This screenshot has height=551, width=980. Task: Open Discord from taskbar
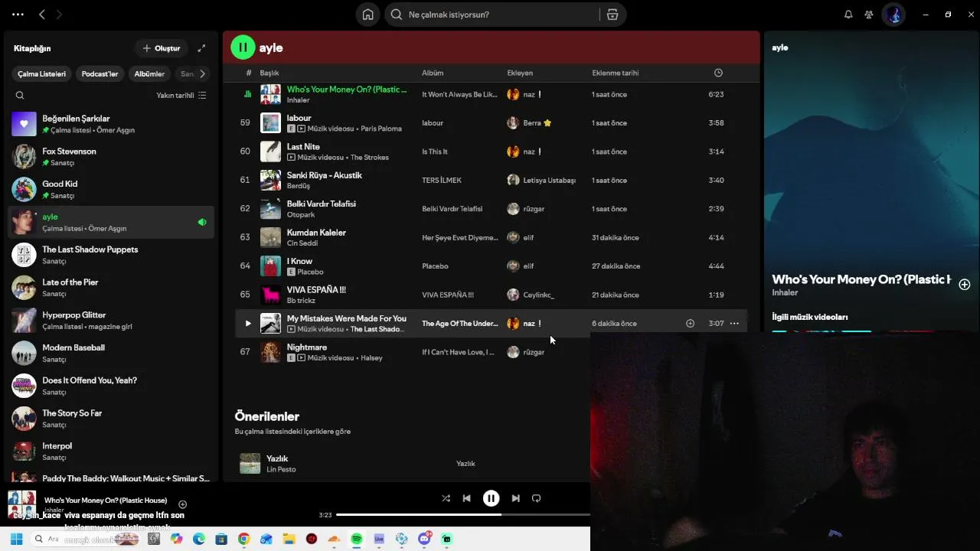click(425, 539)
